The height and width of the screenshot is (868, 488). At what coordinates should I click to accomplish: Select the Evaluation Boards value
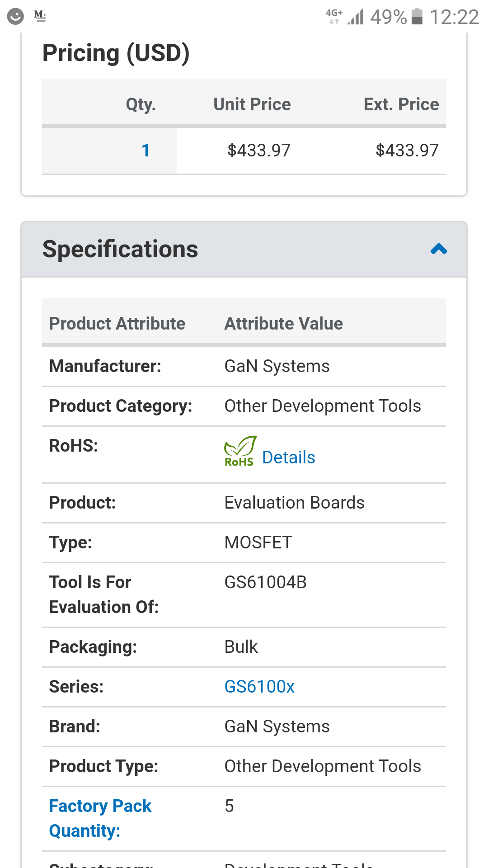295,503
